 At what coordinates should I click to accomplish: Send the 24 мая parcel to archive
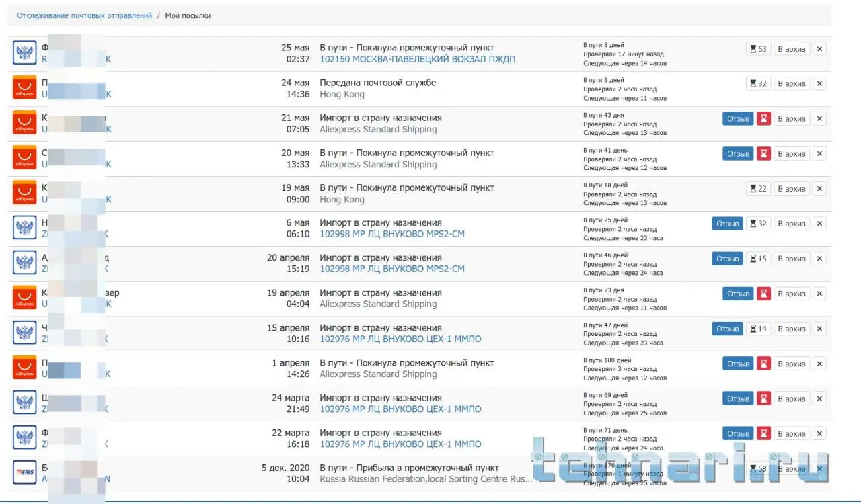(x=792, y=84)
